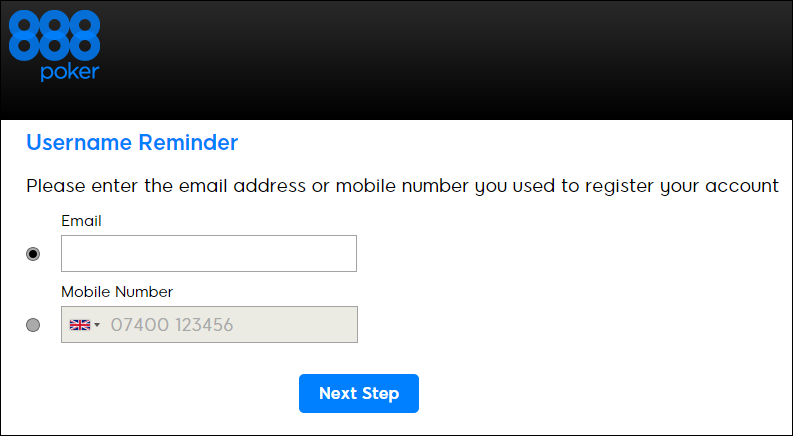Click the black header banner
This screenshot has height=436, width=793.
(450, 60)
